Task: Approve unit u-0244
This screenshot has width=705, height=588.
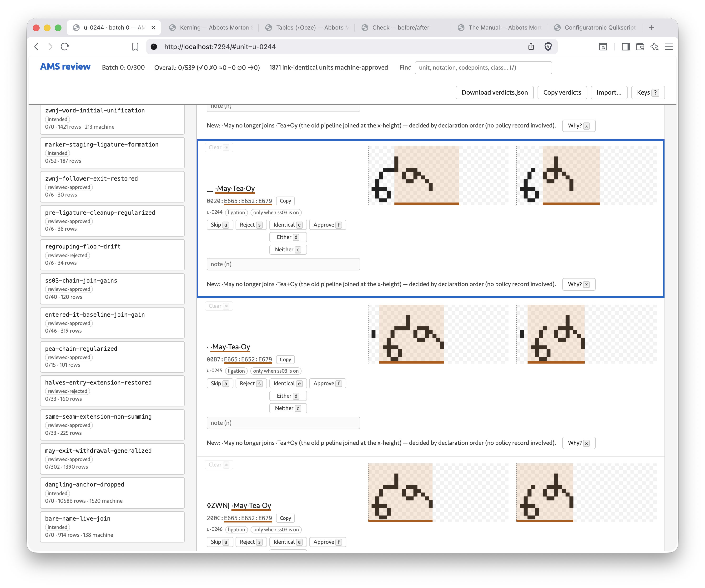Action: tap(327, 225)
